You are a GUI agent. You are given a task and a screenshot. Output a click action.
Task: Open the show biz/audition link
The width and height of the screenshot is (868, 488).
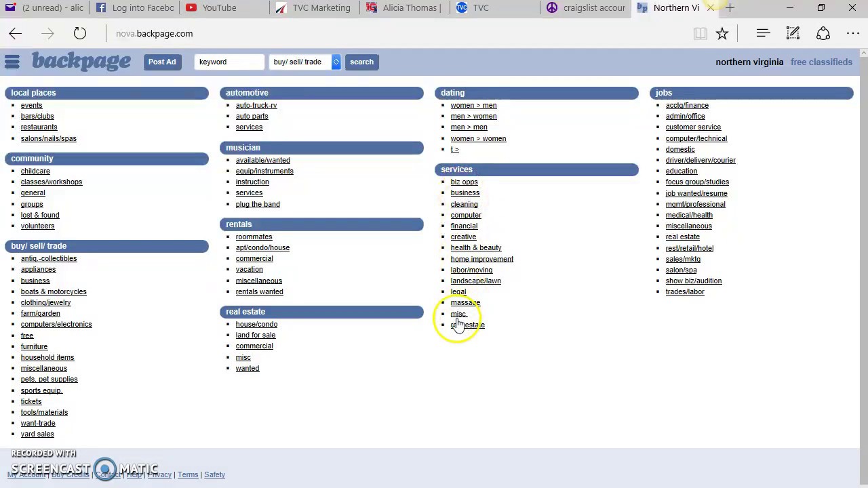tap(694, 281)
